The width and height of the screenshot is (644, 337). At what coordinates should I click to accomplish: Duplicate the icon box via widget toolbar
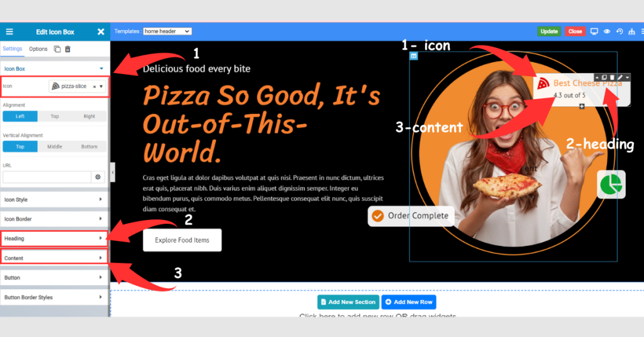(604, 77)
